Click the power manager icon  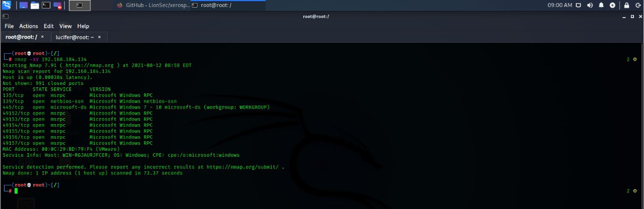[612, 6]
